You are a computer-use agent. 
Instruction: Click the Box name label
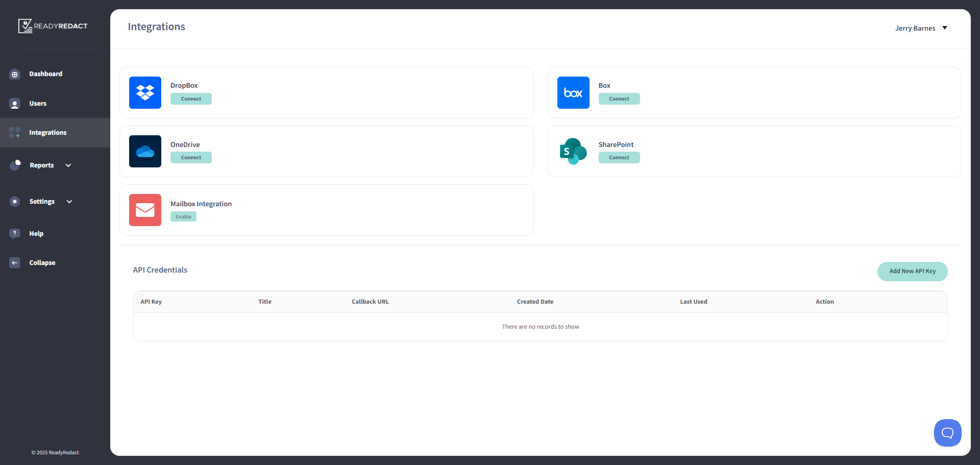pos(604,86)
